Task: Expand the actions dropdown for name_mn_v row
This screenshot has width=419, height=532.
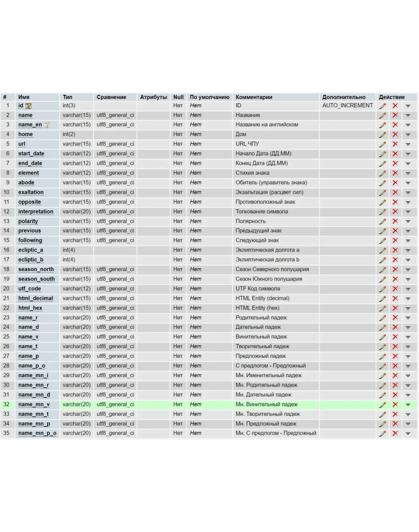Action: coord(408,405)
